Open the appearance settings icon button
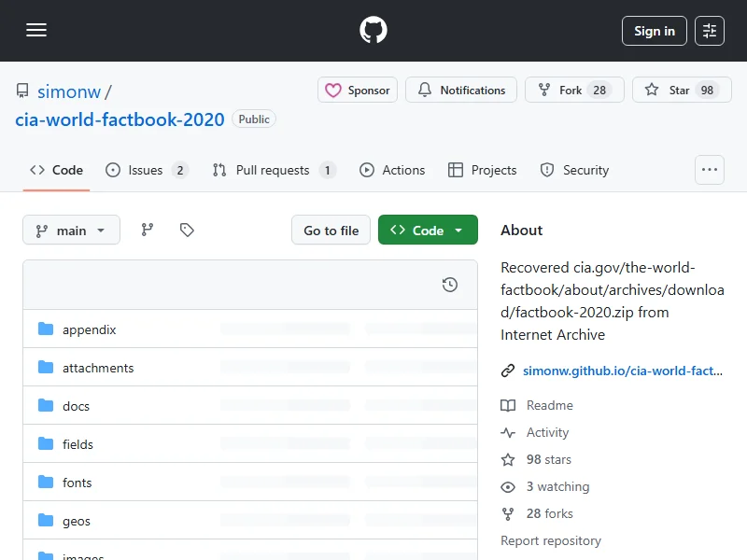The image size is (747, 560). [x=710, y=31]
